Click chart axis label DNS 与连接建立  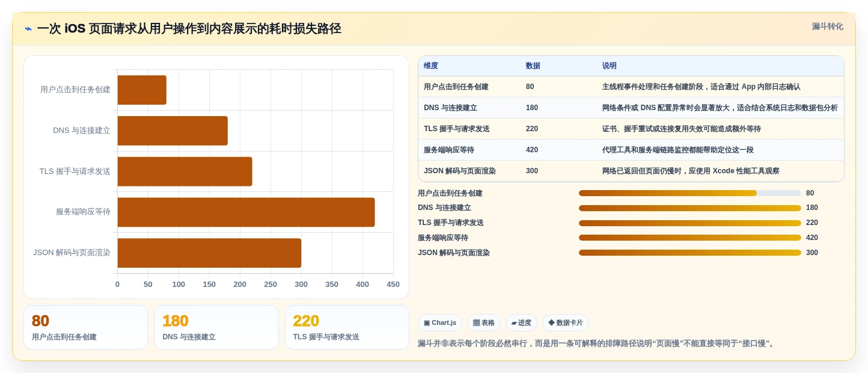coord(82,131)
